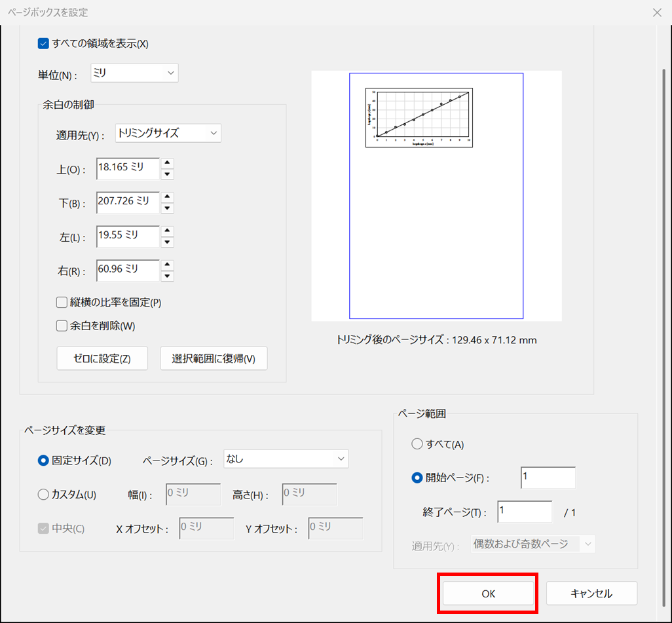Open the ページサイズ なし dropdown
672x623 pixels.
286,459
